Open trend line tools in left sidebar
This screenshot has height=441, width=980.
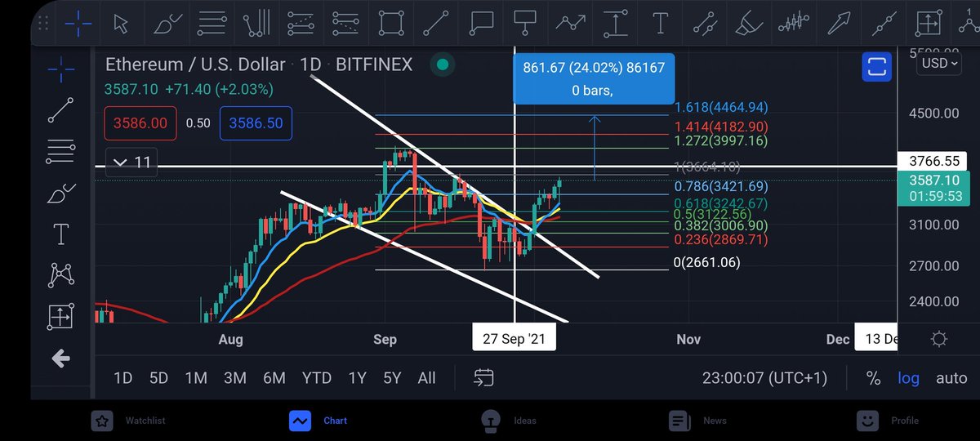coord(61,110)
